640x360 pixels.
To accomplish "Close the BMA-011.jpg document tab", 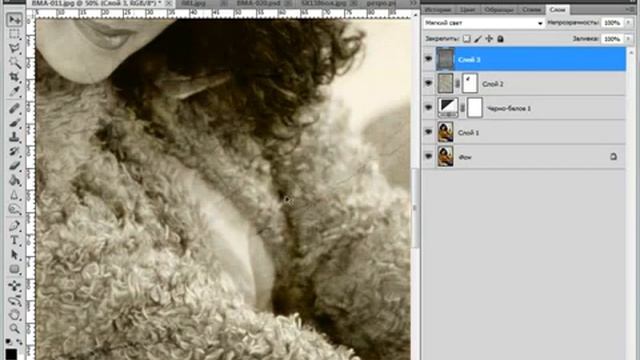I will click(x=169, y=3).
